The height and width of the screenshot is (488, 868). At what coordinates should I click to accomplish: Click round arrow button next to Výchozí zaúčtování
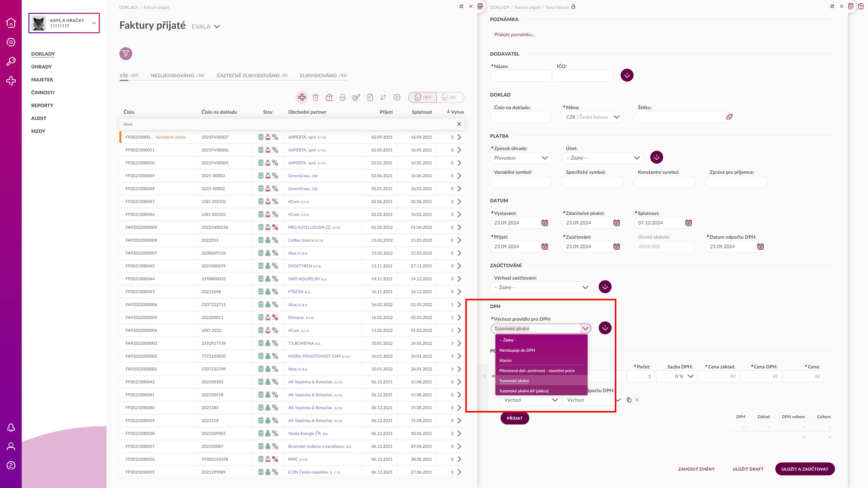pyautogui.click(x=605, y=287)
